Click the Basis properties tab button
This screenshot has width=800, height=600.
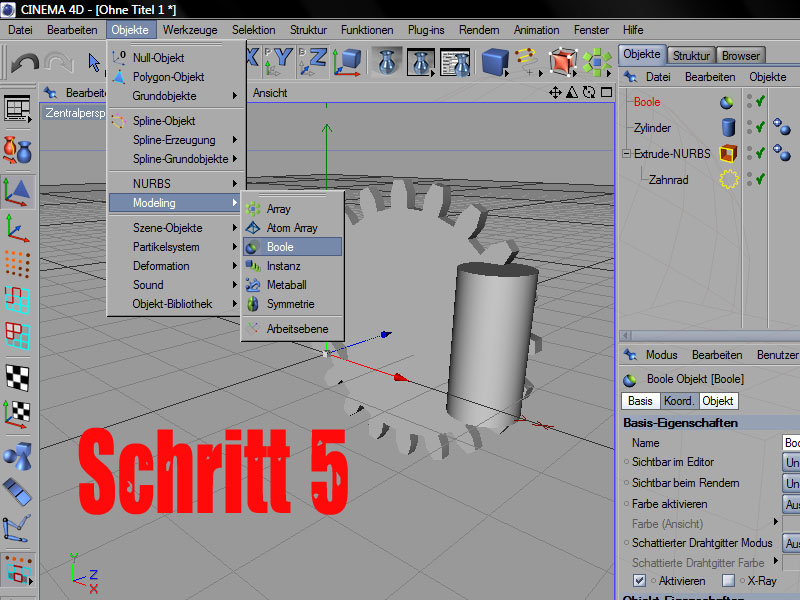point(640,401)
